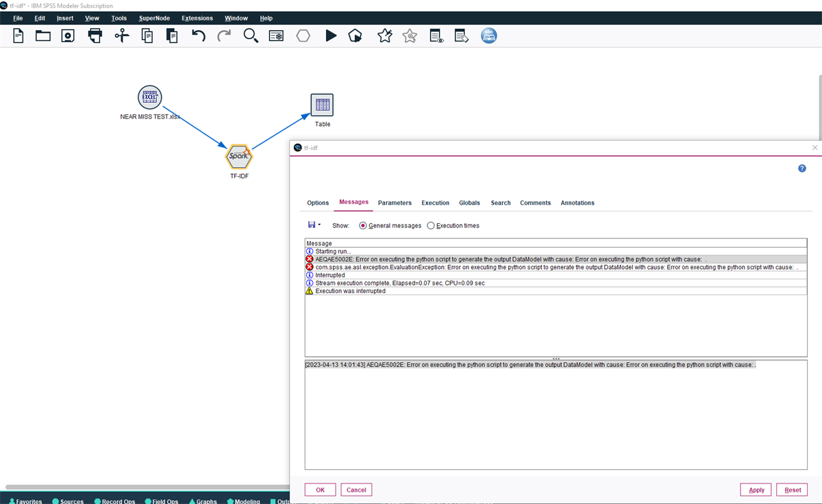
Task: Open the save messages dropdown arrow
Action: click(x=319, y=225)
